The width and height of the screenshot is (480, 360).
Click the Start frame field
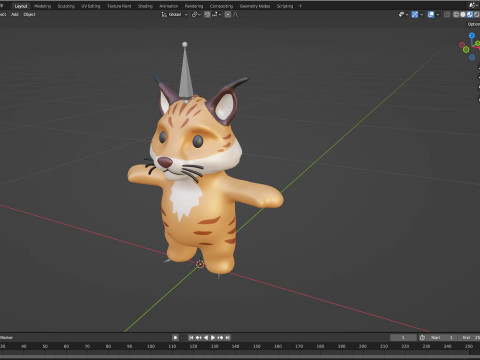(442, 337)
